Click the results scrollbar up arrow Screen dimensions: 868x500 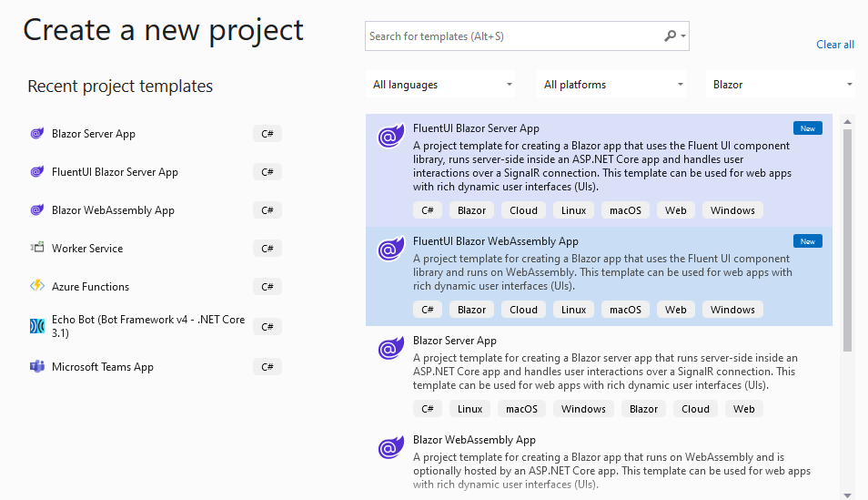coord(847,121)
